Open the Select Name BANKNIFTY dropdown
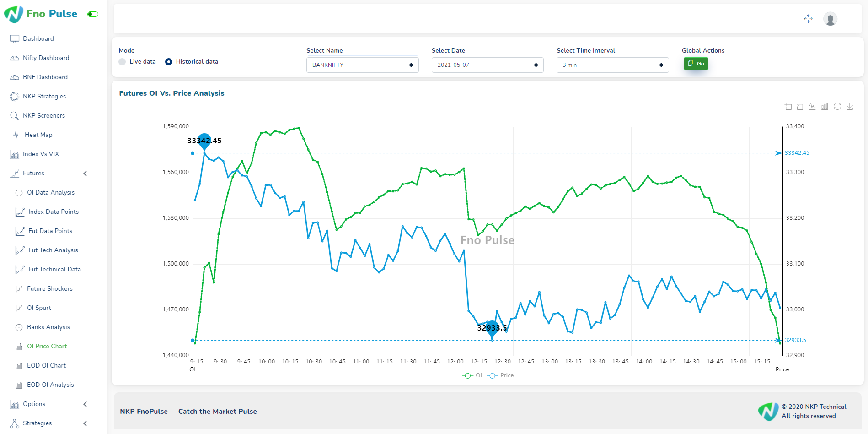Viewport: 868px width, 434px height. tap(362, 65)
